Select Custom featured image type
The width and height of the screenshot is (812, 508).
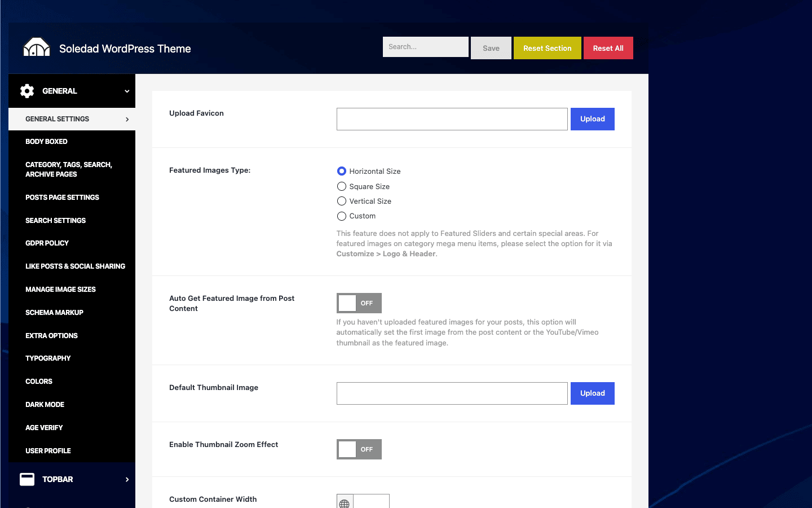pos(341,216)
